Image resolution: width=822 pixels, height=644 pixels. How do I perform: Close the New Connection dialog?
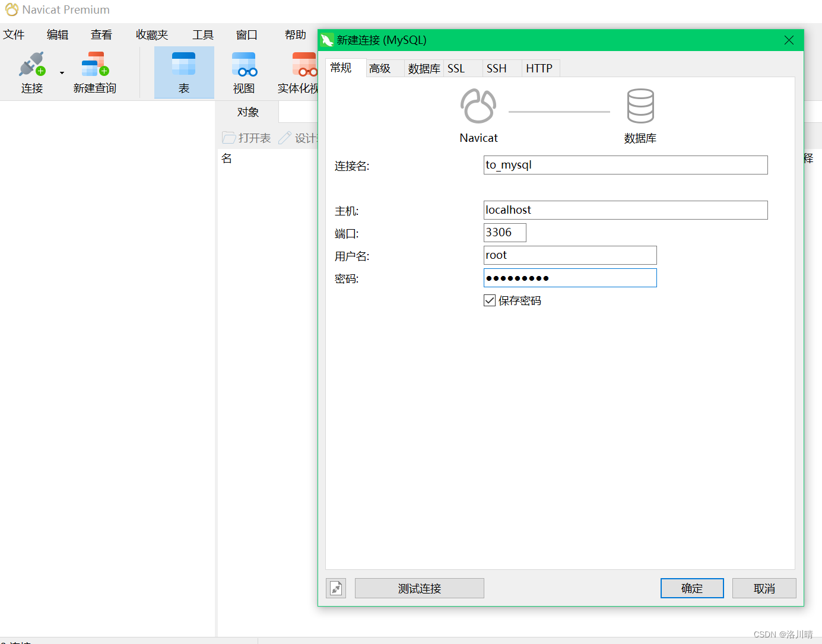tap(789, 40)
